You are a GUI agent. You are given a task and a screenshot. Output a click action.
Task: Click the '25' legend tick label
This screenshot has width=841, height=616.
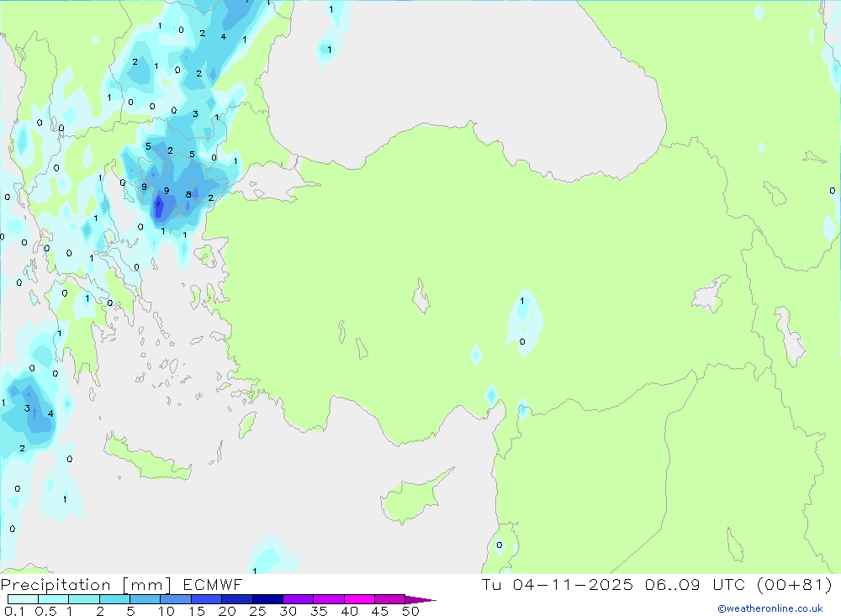pos(257,611)
